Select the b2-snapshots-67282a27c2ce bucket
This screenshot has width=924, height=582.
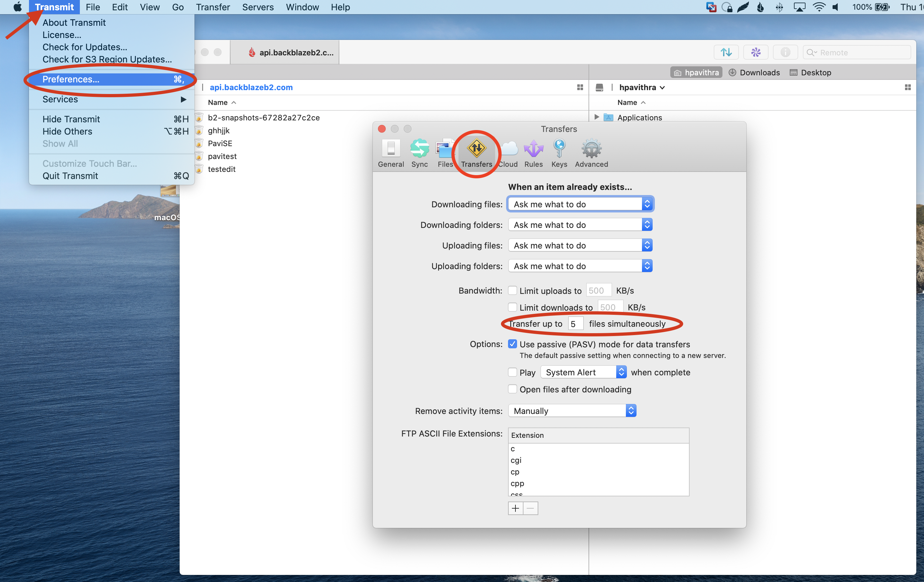tap(264, 117)
